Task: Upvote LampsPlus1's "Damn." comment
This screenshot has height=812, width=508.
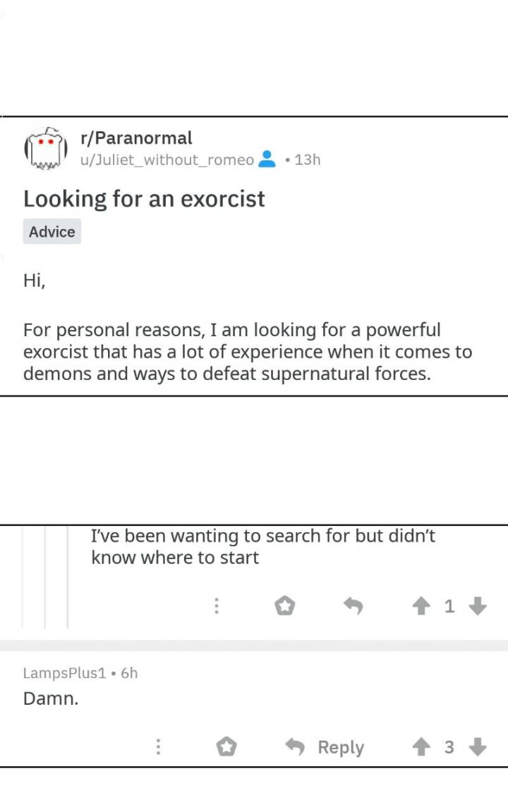Action: (x=423, y=747)
